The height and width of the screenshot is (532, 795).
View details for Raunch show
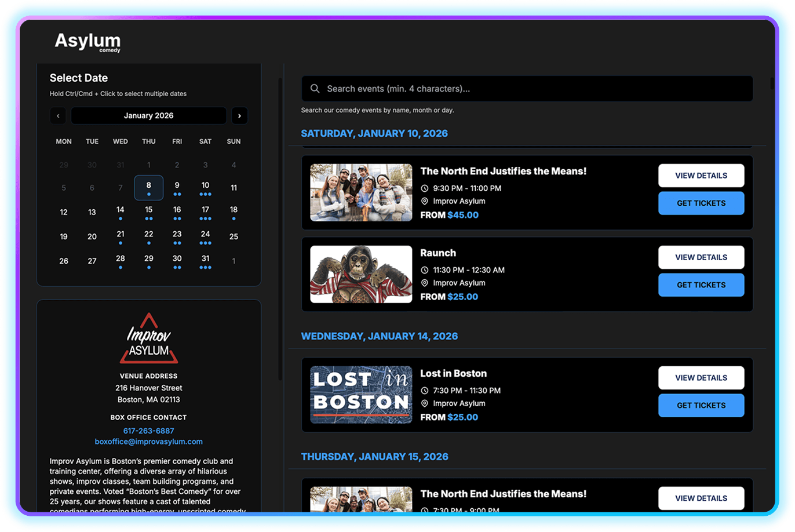[701, 257]
